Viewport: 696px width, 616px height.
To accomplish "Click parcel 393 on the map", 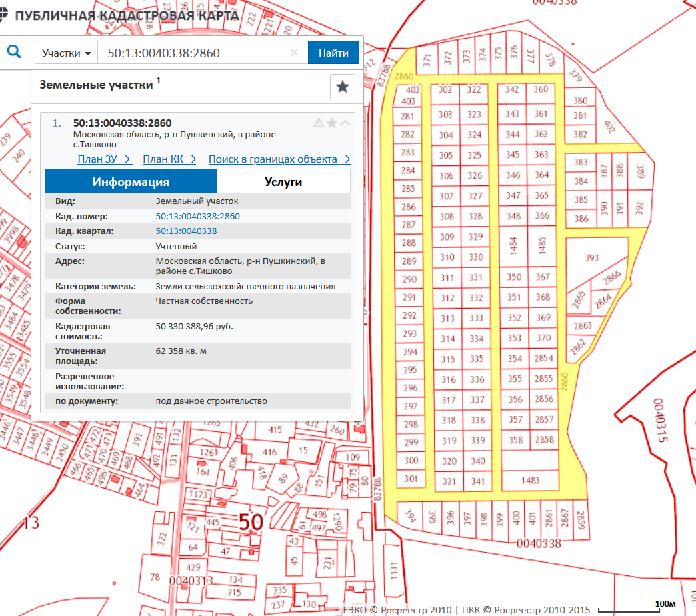I will point(591,258).
